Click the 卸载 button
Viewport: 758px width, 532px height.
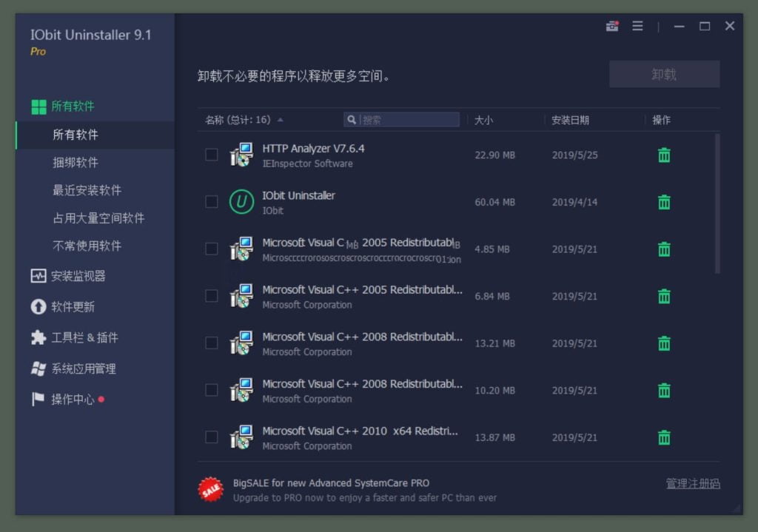point(664,74)
